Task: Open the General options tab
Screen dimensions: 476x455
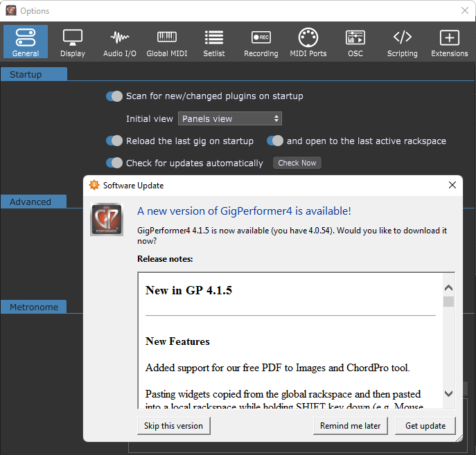Action: click(26, 42)
